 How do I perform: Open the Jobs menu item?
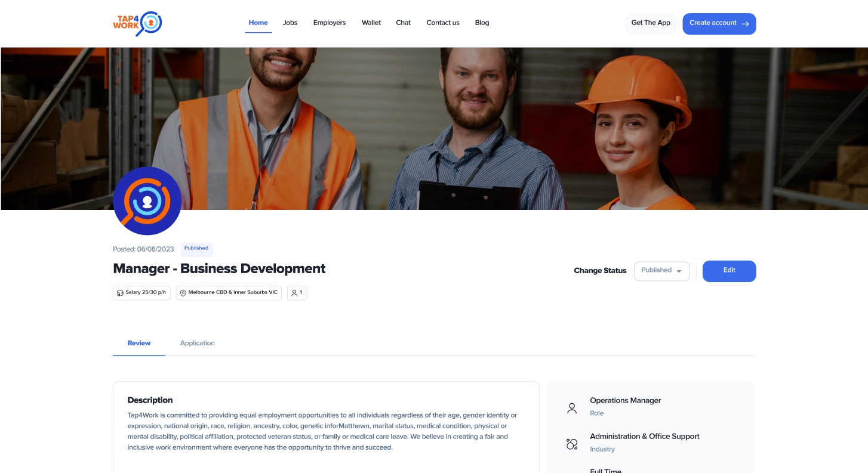pos(290,23)
